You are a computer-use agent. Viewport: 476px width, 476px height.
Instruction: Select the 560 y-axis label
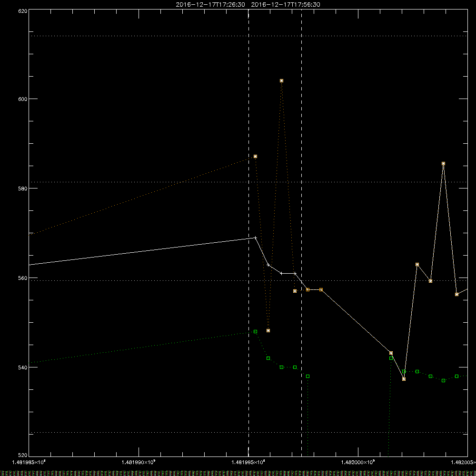pyautogui.click(x=23, y=278)
